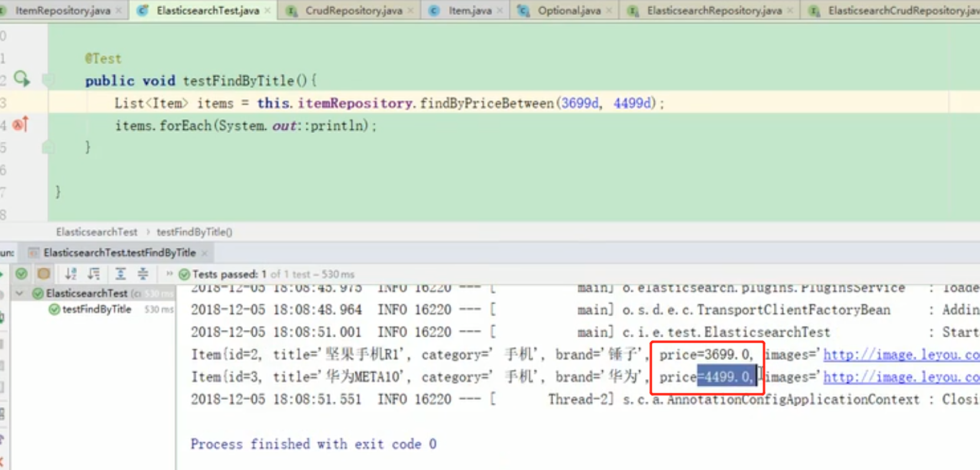Click itemRepository field in the code
This screenshot has width=980, height=470.
pos(355,103)
